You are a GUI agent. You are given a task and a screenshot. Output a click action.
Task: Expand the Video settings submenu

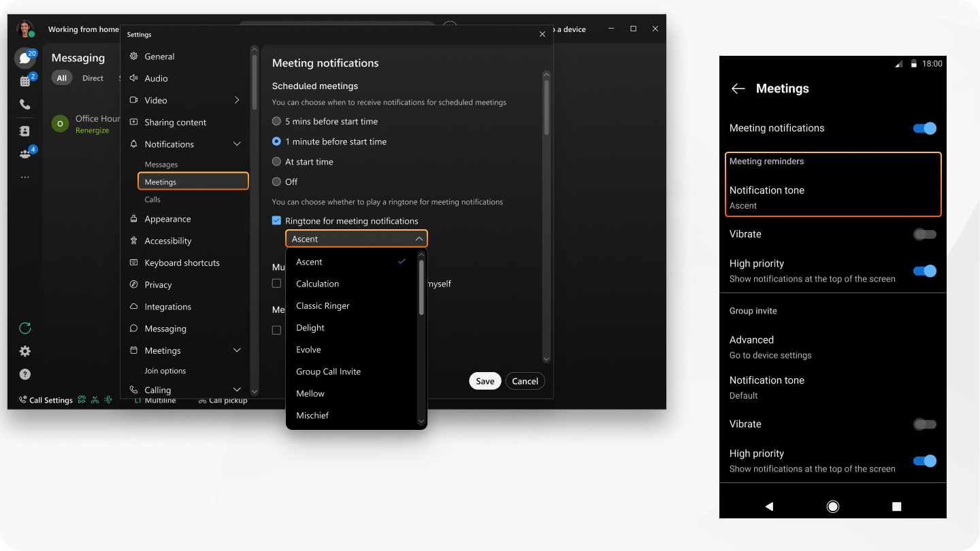click(237, 100)
